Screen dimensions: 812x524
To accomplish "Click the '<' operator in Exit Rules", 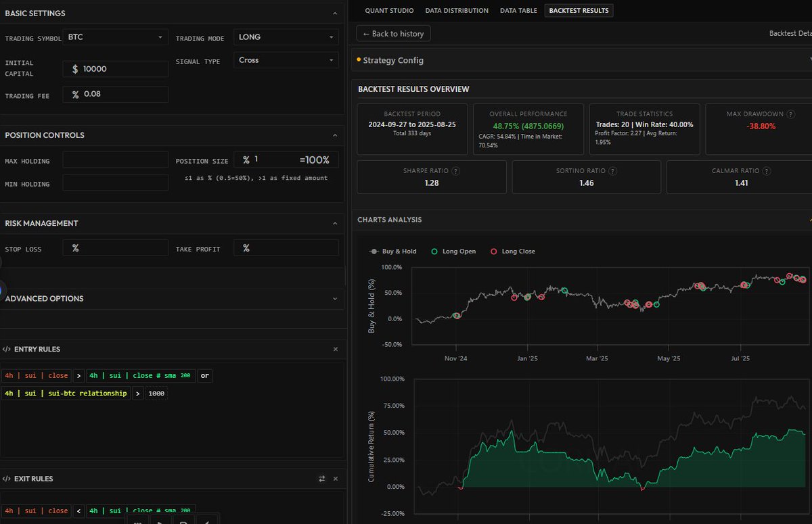I will (x=78, y=510).
